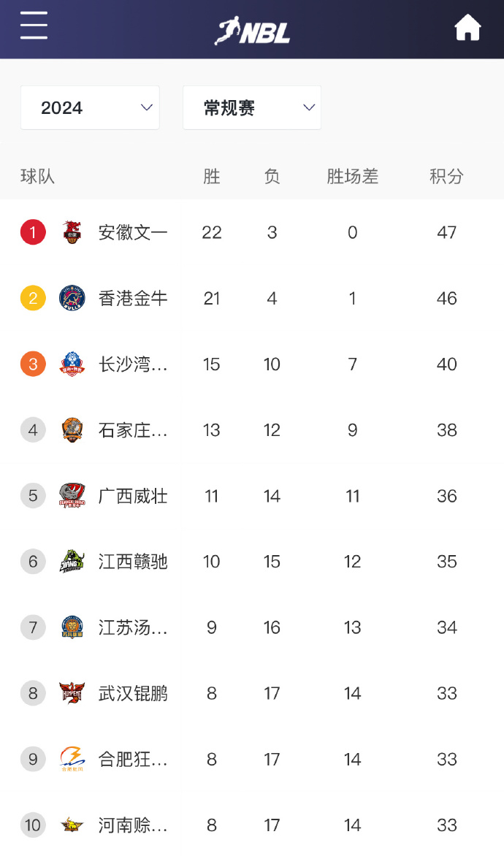Click the 合肥狂风 lightning team logo
Screen dimensions: 504x856
click(x=72, y=759)
